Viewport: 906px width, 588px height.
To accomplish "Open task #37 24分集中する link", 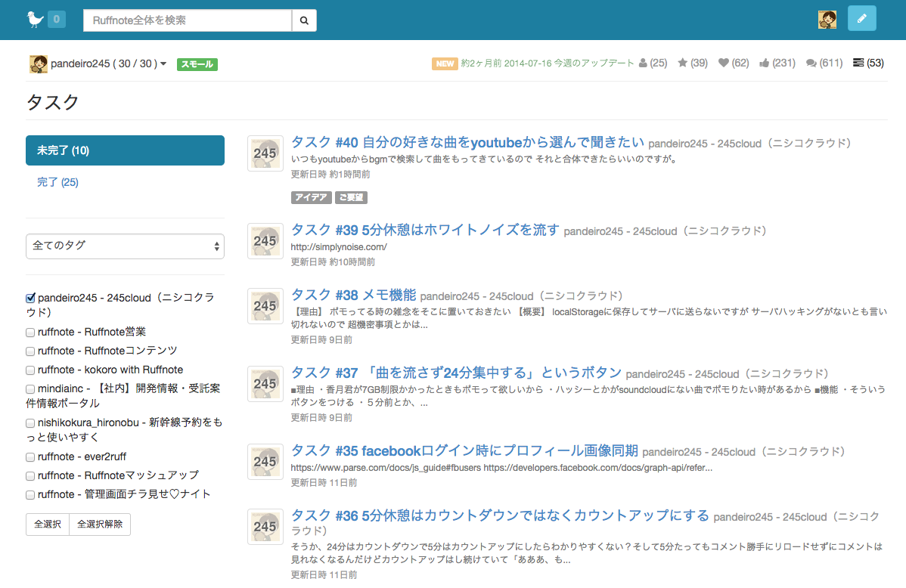I will (x=456, y=373).
